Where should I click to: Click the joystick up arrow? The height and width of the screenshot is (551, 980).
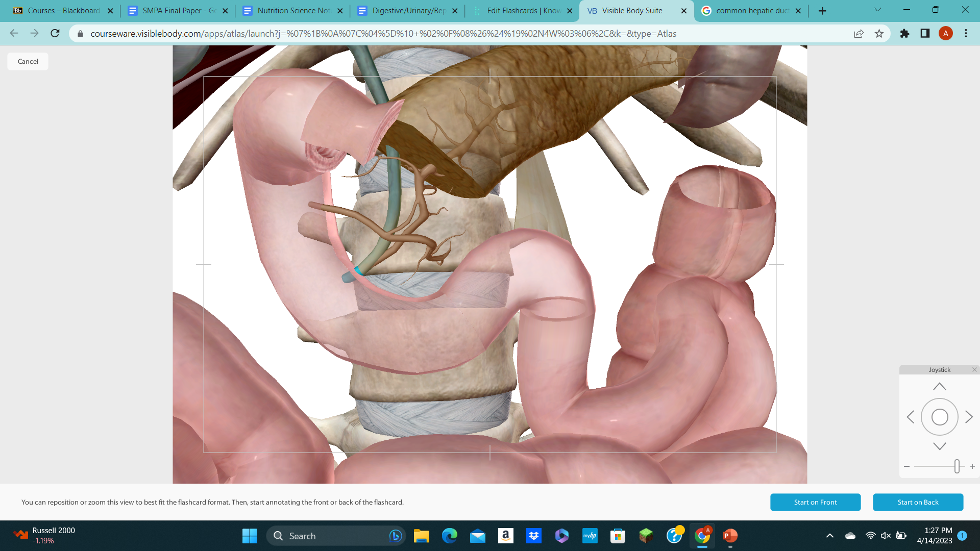pos(939,387)
